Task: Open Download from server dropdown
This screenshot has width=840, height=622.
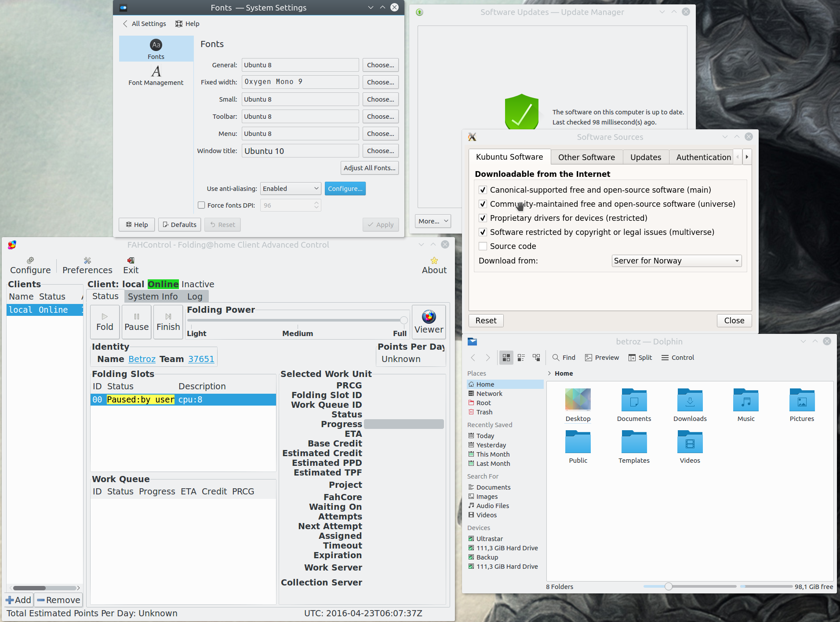Action: (676, 261)
